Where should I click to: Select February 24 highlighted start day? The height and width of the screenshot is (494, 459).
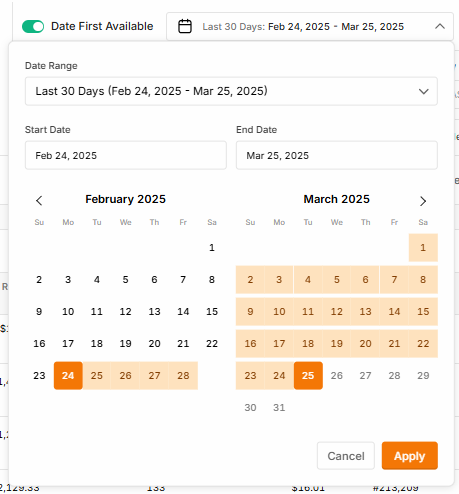tap(68, 376)
